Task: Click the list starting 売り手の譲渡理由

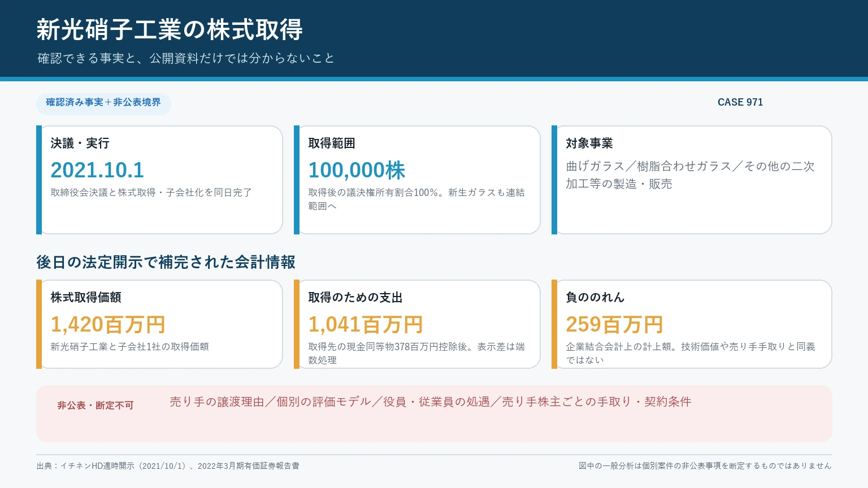Action: coord(431,402)
